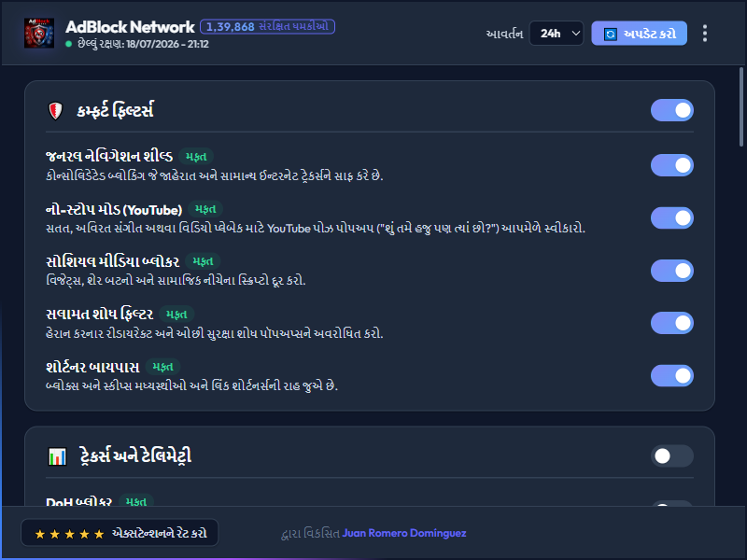Switch off the સલામત શોધ ફિલ્ટર toggle
The width and height of the screenshot is (747, 560).
[x=671, y=323]
